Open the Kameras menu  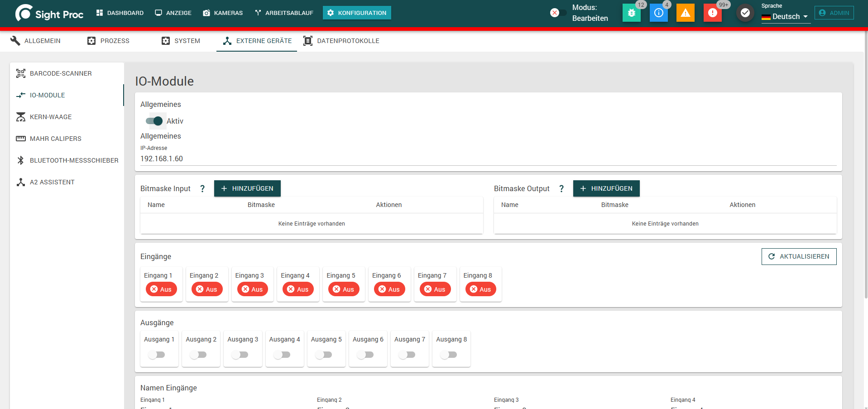pyautogui.click(x=223, y=13)
